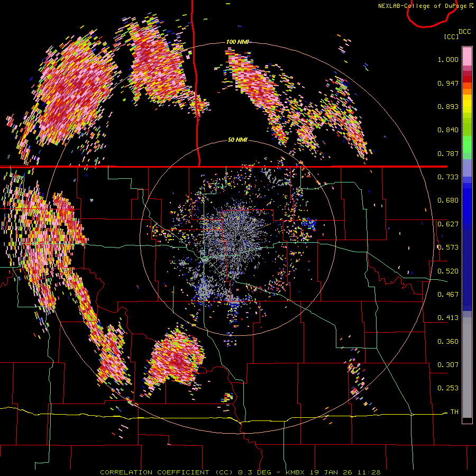
Task: Click the Correlation Coefficient caption text
Action: tap(240, 472)
